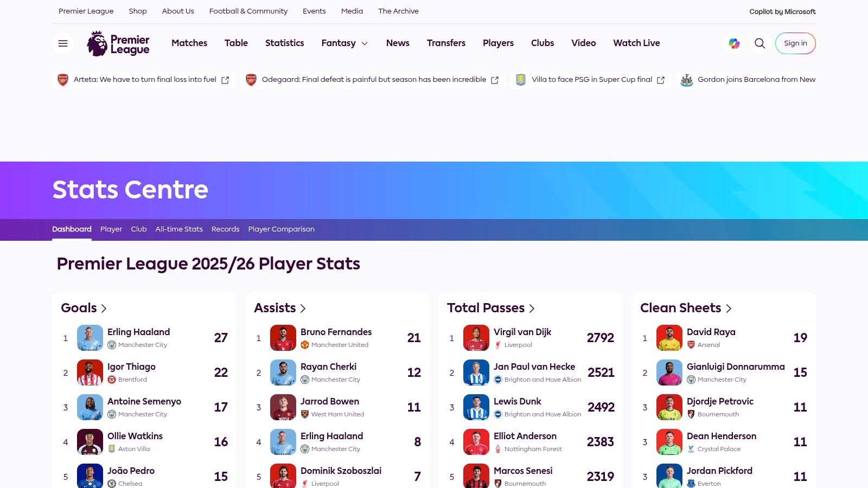Open Jan Paul van Hecke player name
The image size is (868, 488).
click(534, 367)
